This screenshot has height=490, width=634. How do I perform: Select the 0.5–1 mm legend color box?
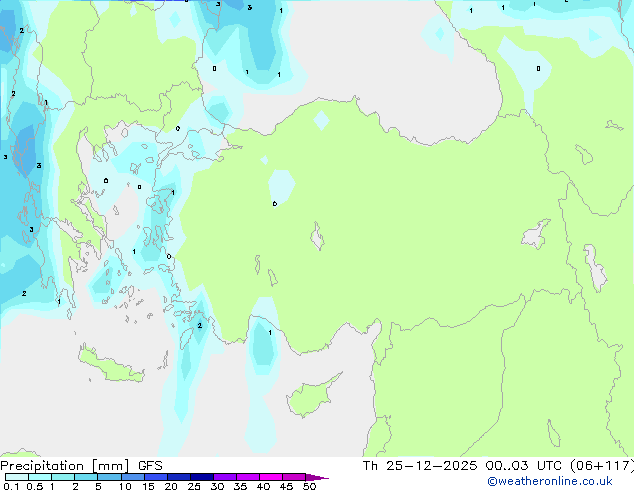pyautogui.click(x=40, y=477)
